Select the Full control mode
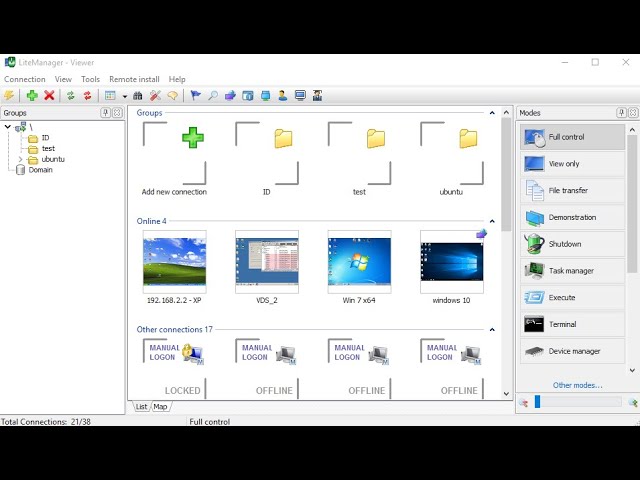 coord(572,137)
